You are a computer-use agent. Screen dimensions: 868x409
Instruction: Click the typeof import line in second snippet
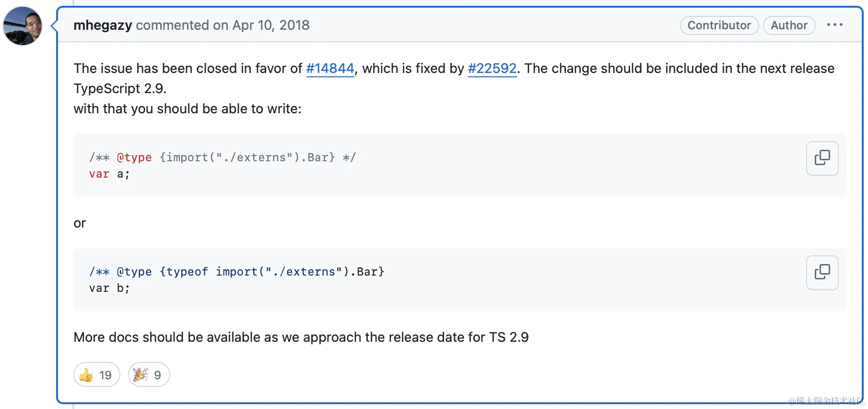tap(237, 272)
